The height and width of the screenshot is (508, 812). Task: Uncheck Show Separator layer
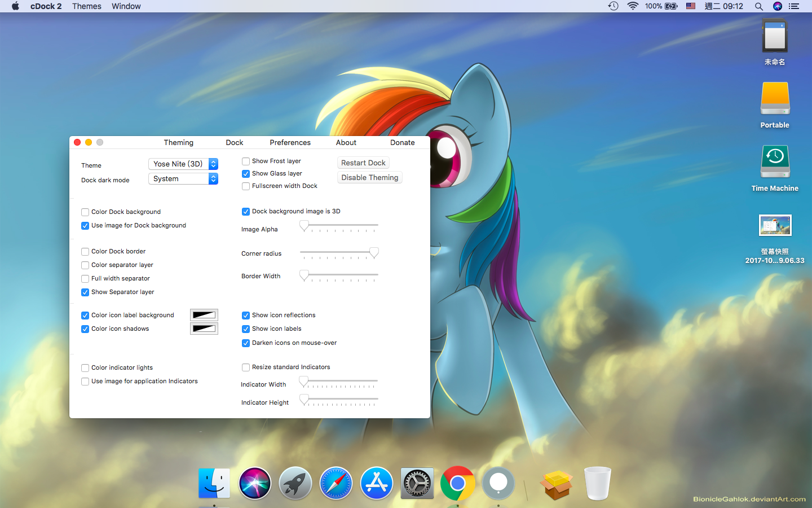tap(85, 292)
